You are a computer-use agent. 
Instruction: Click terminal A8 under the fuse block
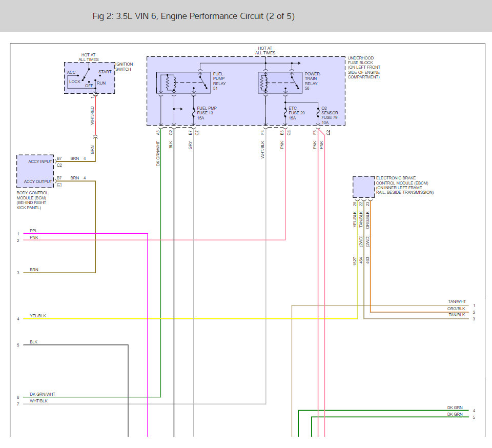[x=158, y=133]
